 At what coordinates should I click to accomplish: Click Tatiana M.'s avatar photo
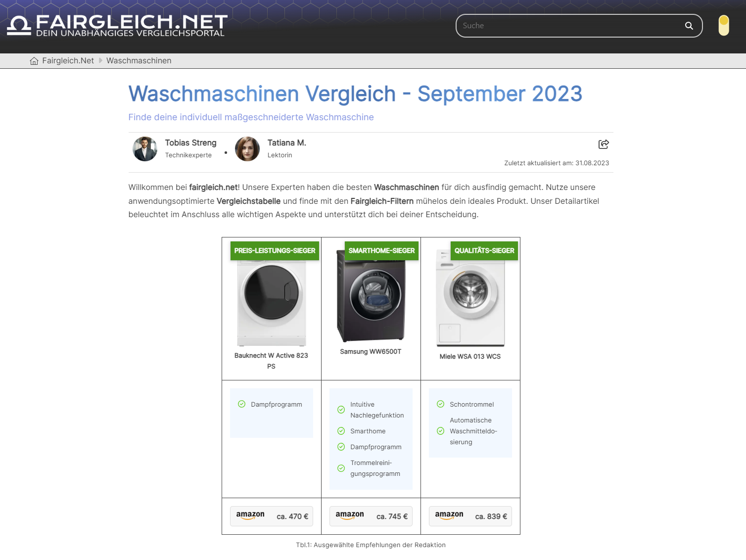tap(247, 149)
